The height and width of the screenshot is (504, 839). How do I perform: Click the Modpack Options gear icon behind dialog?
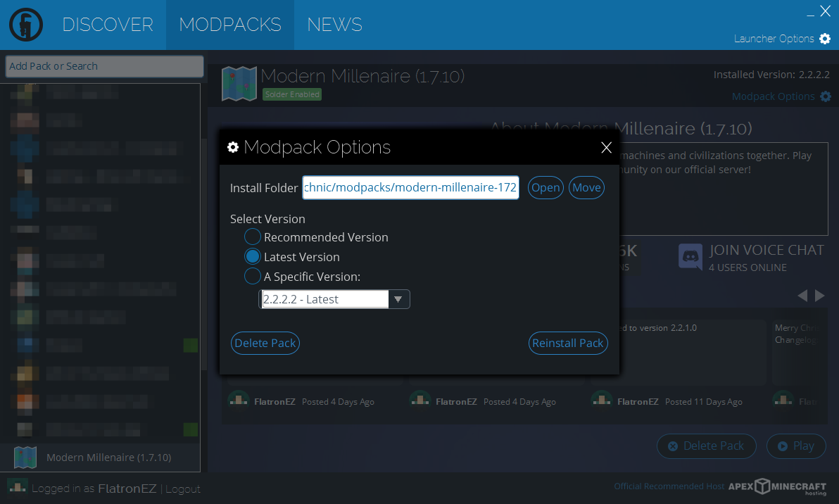click(826, 96)
